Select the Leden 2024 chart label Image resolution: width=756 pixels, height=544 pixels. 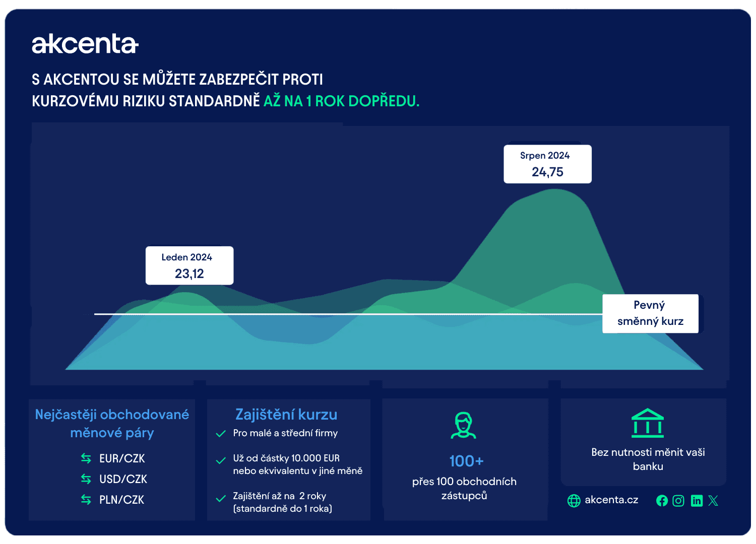(x=190, y=265)
